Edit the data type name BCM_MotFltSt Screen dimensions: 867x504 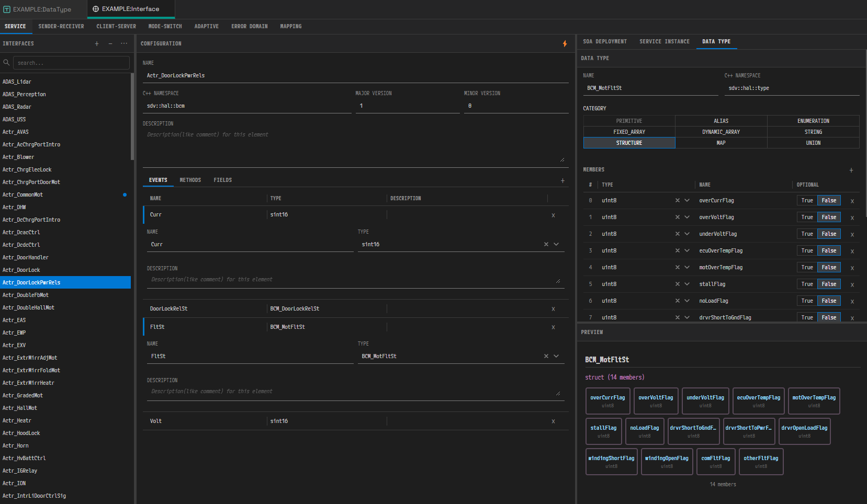point(650,88)
